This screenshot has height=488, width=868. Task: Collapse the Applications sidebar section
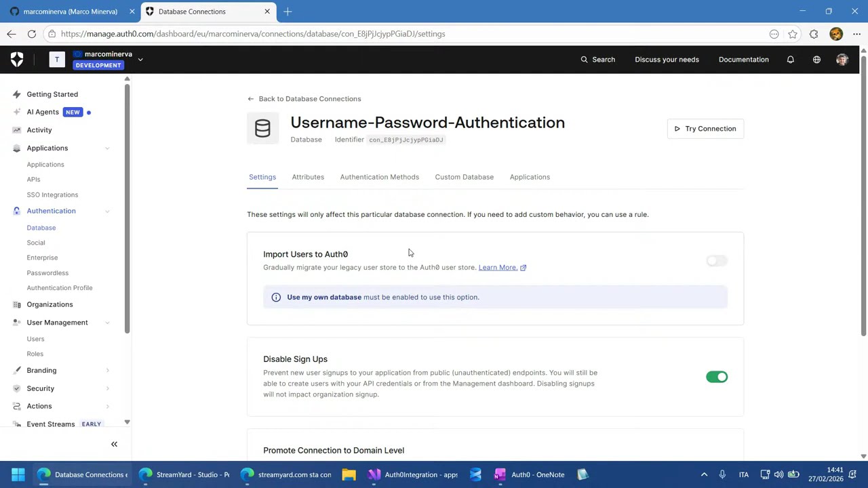[107, 148]
